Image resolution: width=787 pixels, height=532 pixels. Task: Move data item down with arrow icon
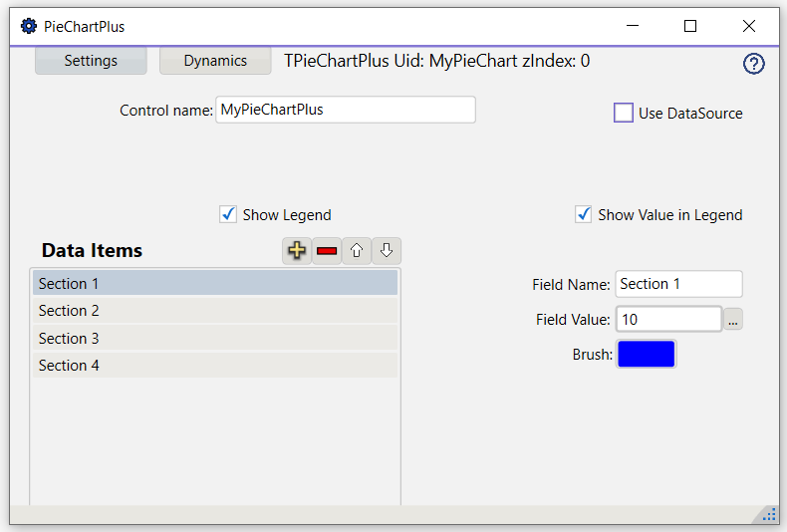tap(387, 250)
